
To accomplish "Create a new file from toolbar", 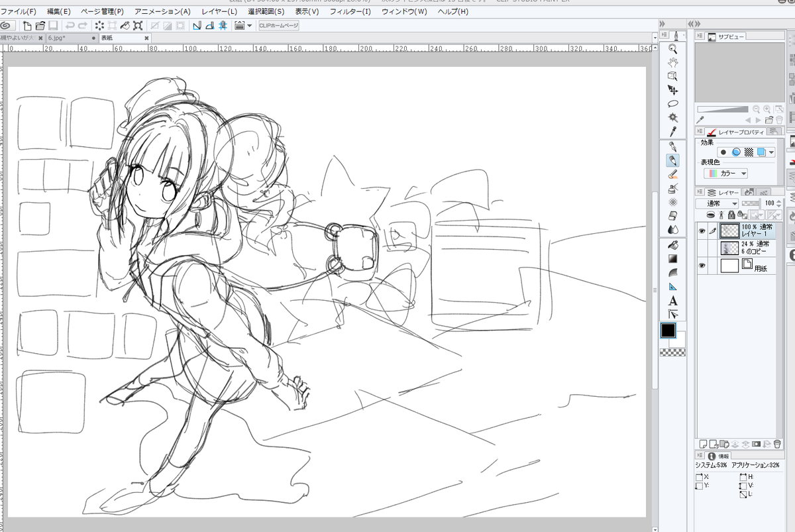I will [27, 26].
